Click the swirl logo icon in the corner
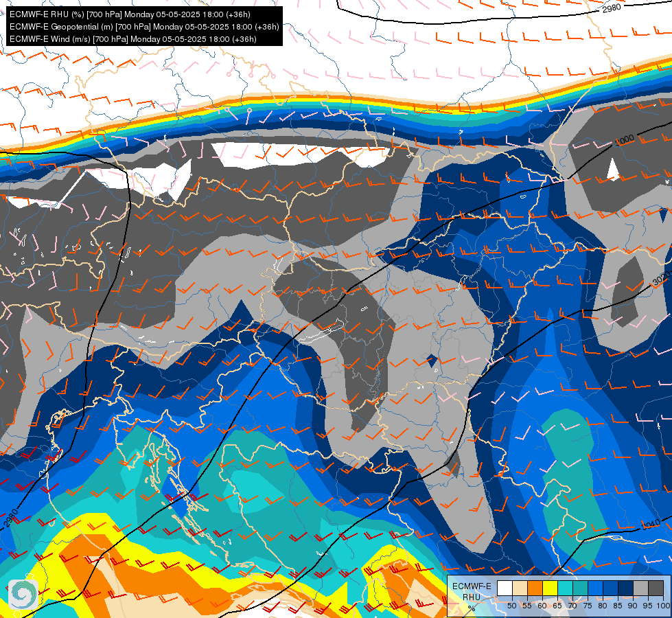 [x=23, y=594]
